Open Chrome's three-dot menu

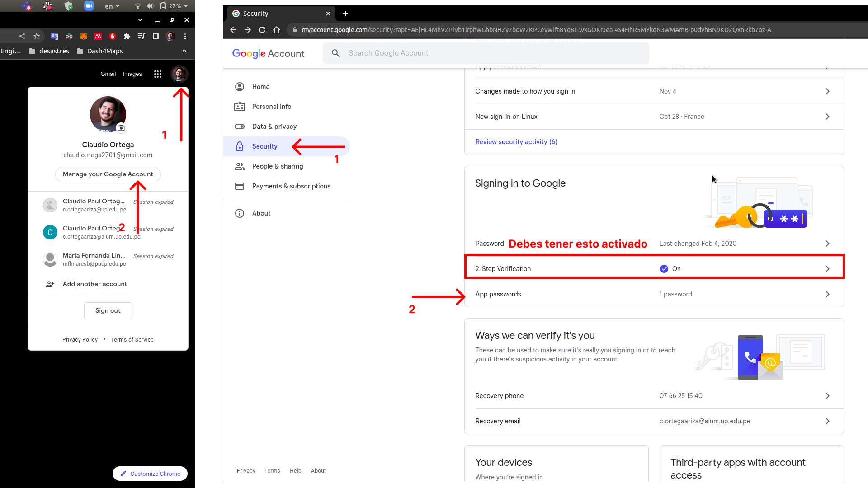point(185,36)
